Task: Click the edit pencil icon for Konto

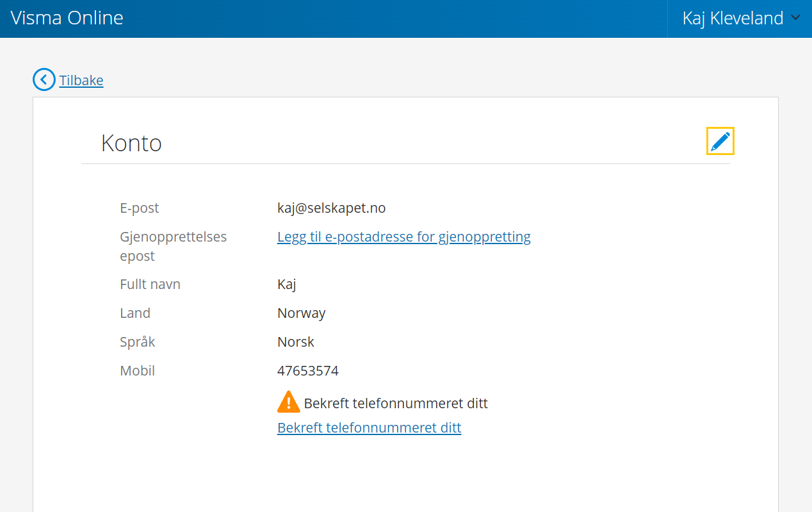Action: (720, 141)
